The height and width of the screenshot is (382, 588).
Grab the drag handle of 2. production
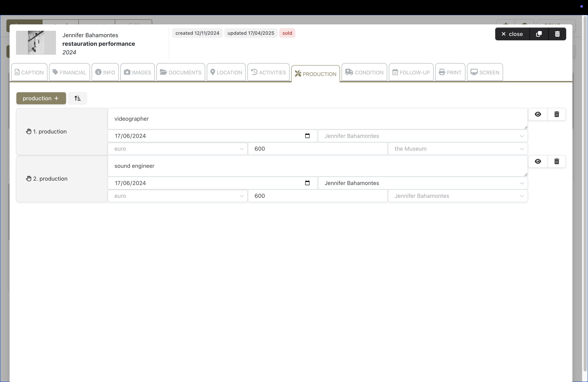(x=29, y=179)
